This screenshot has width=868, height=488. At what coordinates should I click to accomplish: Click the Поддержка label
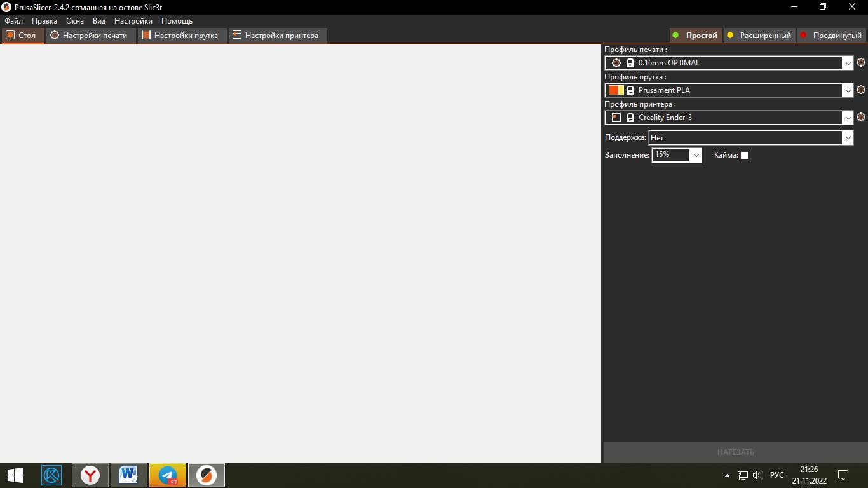pos(625,137)
